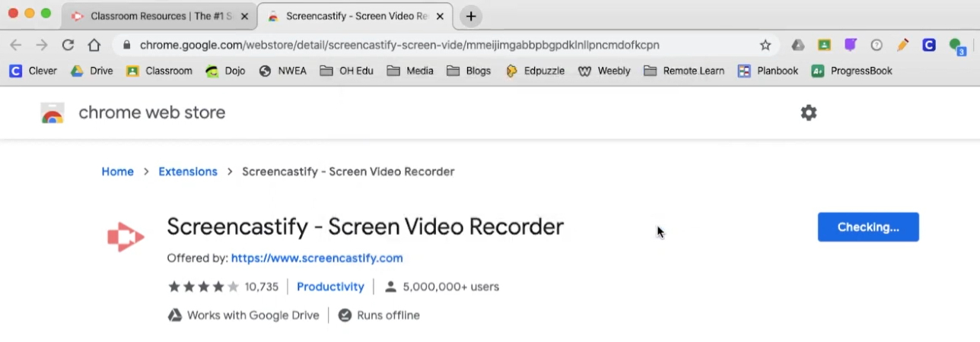This screenshot has height=342, width=980.
Task: Click the Screencastify extension logo
Action: coord(126,237)
